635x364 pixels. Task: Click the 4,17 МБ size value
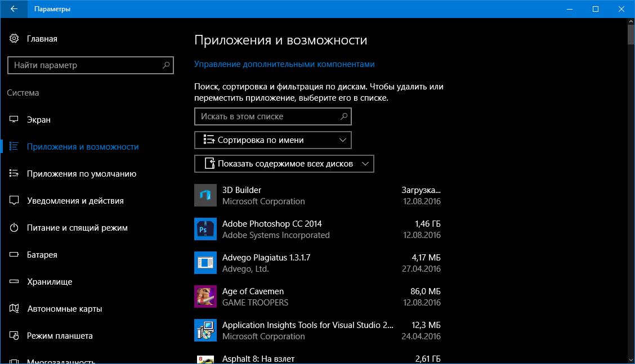(426, 258)
